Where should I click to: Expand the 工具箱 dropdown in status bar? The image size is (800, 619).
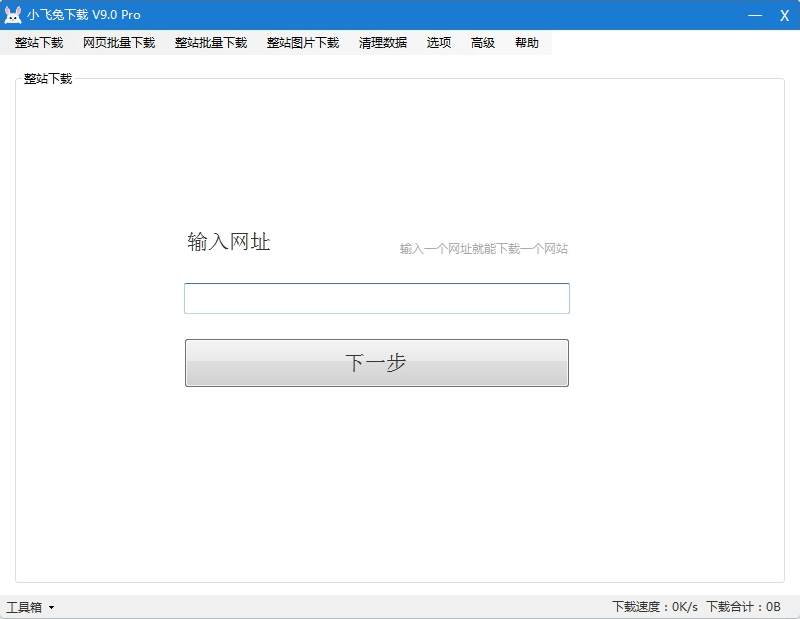[x=30, y=607]
